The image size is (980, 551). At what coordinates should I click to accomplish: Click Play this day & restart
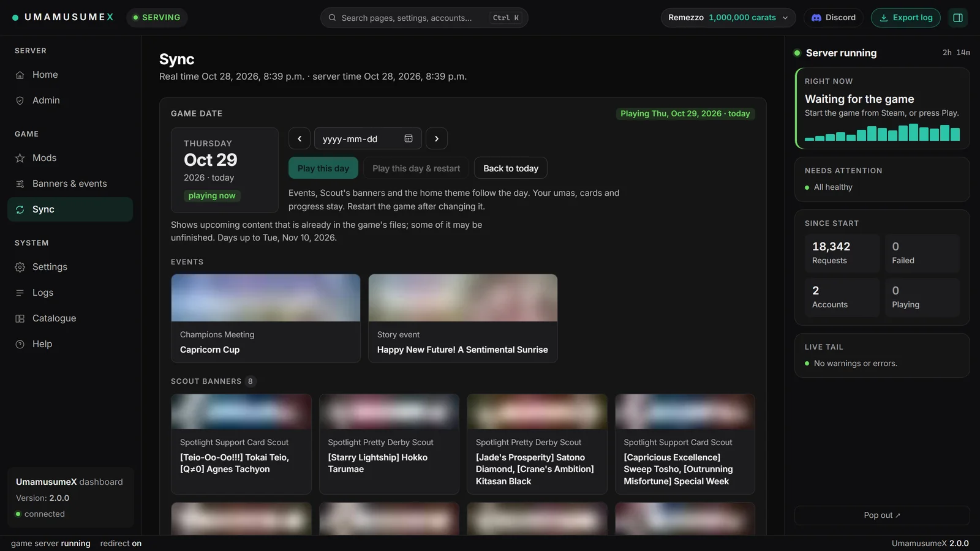(x=416, y=168)
